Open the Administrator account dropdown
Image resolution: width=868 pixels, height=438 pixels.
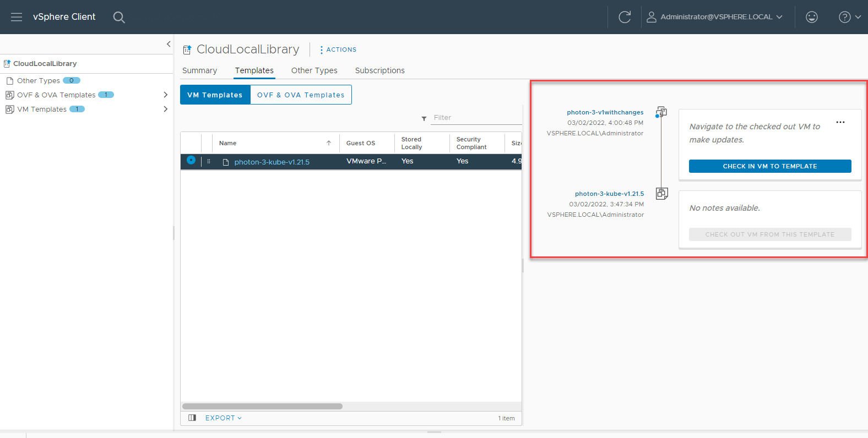pos(721,17)
